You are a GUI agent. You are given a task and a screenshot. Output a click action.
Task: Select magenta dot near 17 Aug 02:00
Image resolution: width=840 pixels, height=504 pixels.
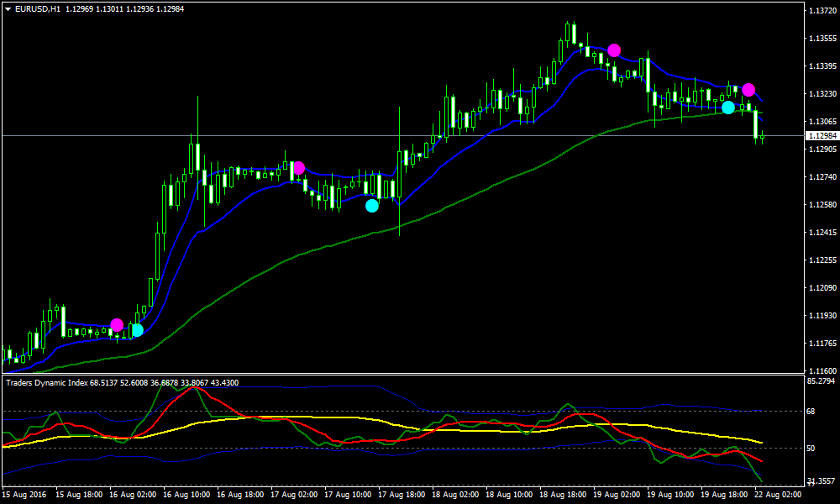(x=298, y=168)
